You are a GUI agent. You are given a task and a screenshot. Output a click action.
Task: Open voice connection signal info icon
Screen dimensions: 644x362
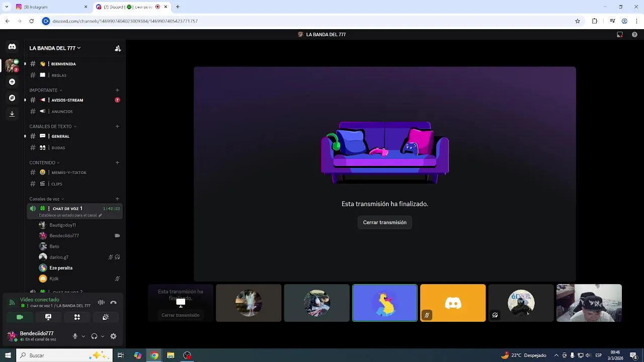point(12,303)
